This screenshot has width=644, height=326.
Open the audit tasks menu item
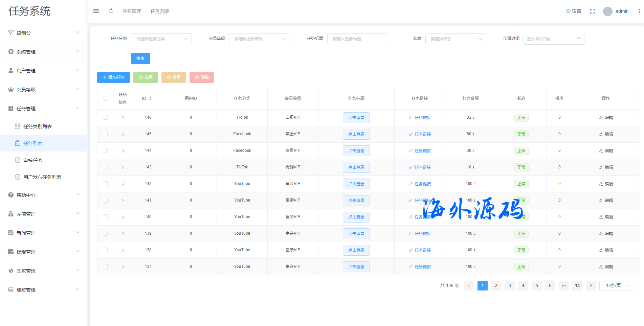(33, 160)
